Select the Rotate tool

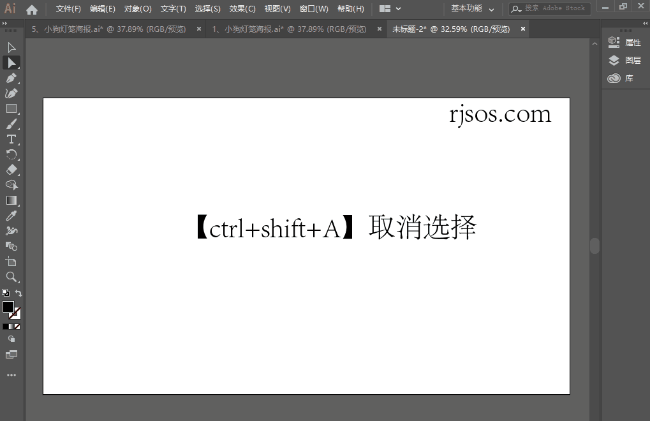coord(11,155)
